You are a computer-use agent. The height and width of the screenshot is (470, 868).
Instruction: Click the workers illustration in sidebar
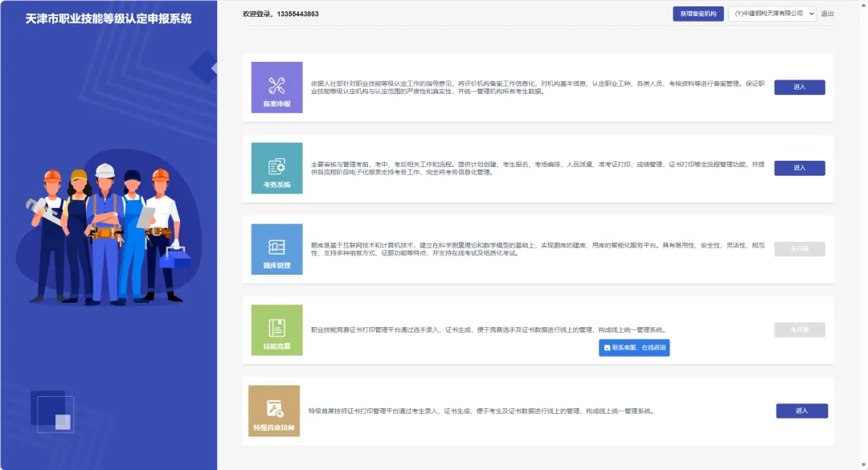[108, 232]
